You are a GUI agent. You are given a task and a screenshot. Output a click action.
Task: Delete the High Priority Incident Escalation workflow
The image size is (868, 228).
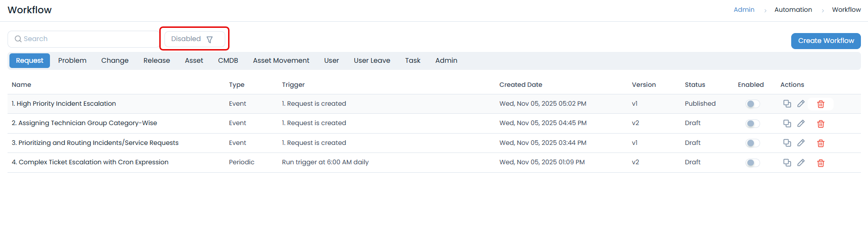click(x=820, y=104)
